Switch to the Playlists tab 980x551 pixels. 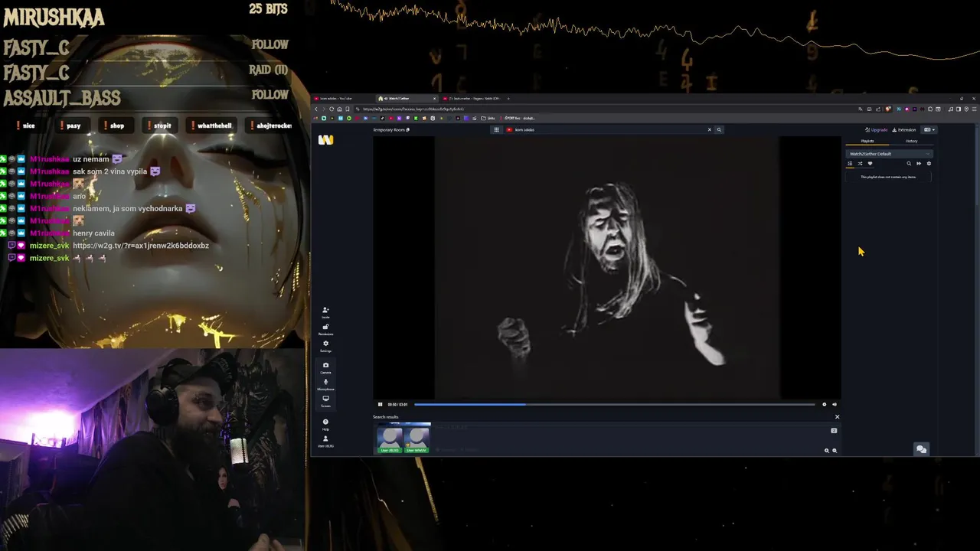(867, 141)
